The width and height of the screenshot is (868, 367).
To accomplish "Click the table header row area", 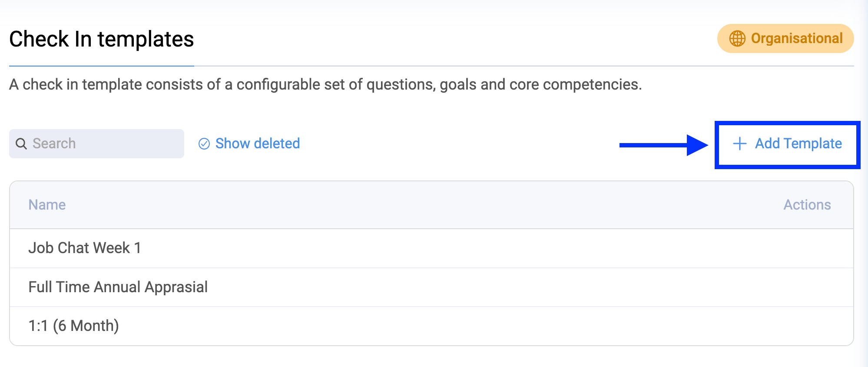I will pyautogui.click(x=434, y=204).
